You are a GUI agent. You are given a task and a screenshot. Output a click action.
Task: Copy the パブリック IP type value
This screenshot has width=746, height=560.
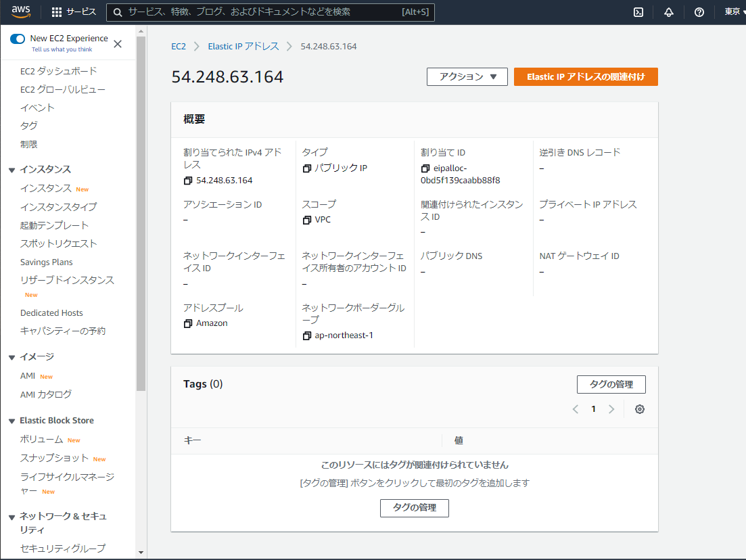307,168
